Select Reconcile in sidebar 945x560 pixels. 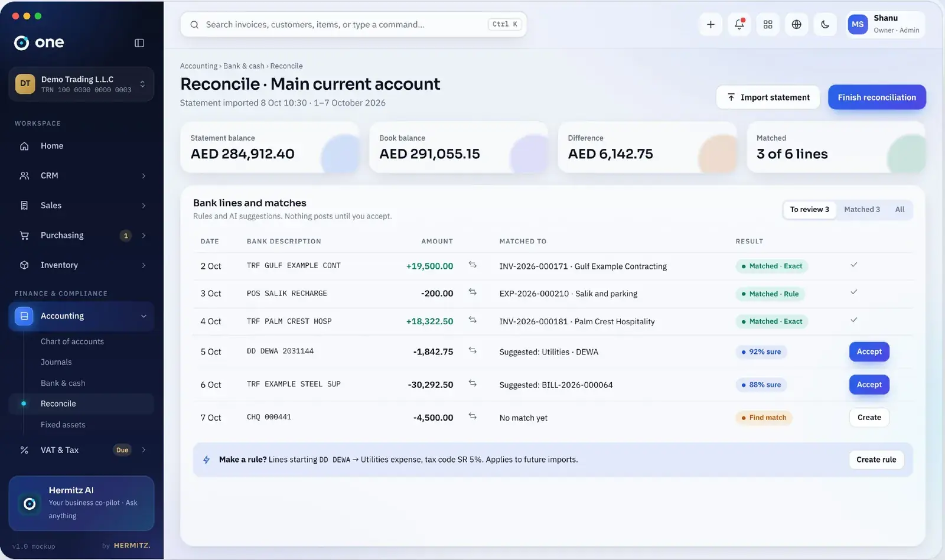click(x=82, y=404)
